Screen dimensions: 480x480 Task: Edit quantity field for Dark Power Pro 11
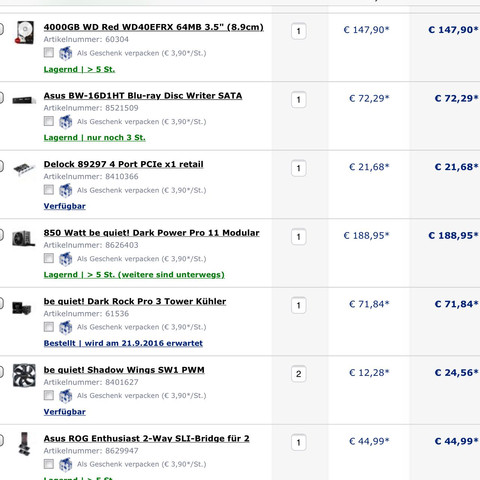coord(299,237)
